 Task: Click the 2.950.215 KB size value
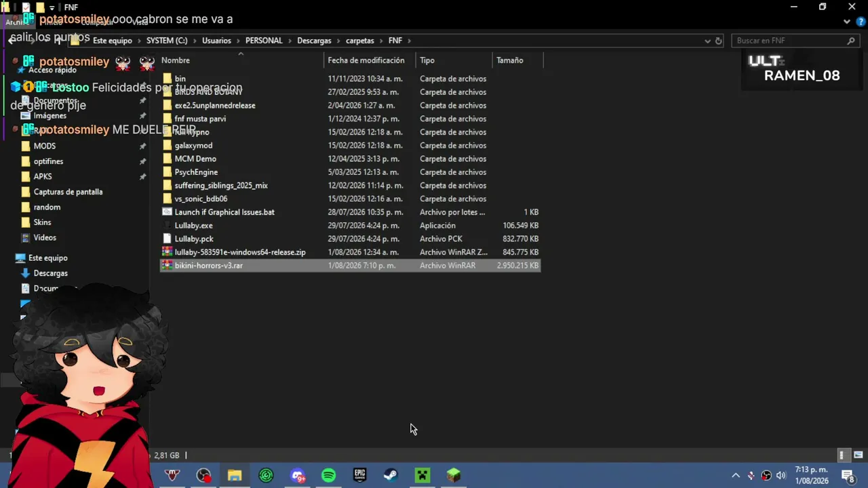517,266
